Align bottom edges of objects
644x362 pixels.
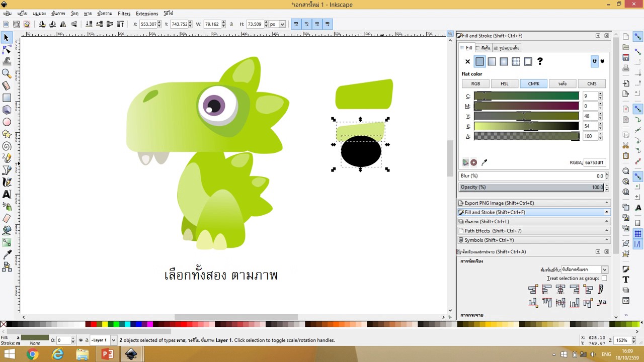tap(574, 302)
